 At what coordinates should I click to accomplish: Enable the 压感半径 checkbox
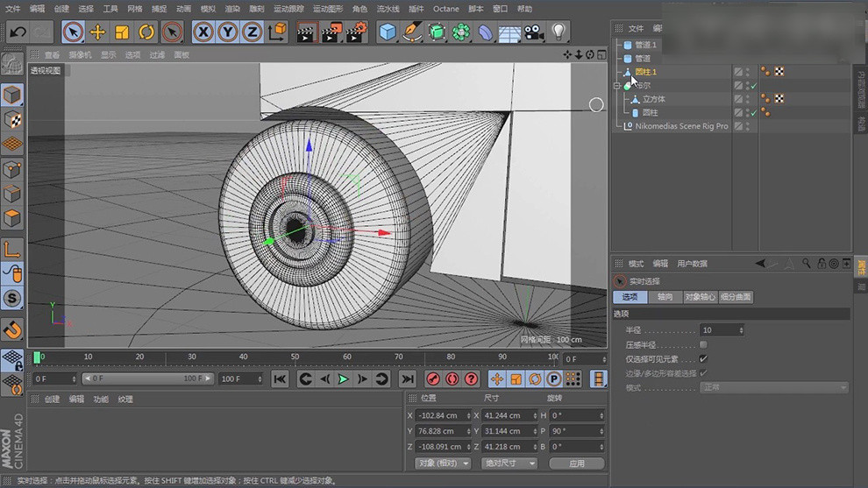pos(703,344)
